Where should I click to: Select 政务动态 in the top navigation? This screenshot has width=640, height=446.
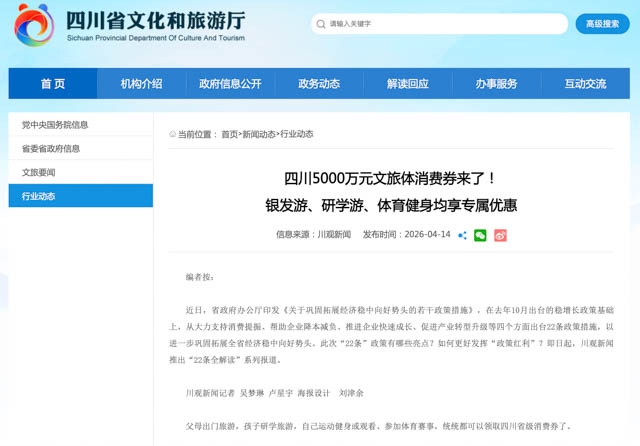click(319, 84)
